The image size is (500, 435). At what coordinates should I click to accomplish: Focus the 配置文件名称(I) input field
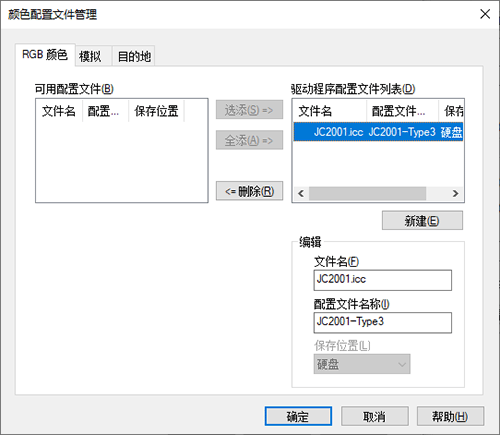pyautogui.click(x=383, y=322)
